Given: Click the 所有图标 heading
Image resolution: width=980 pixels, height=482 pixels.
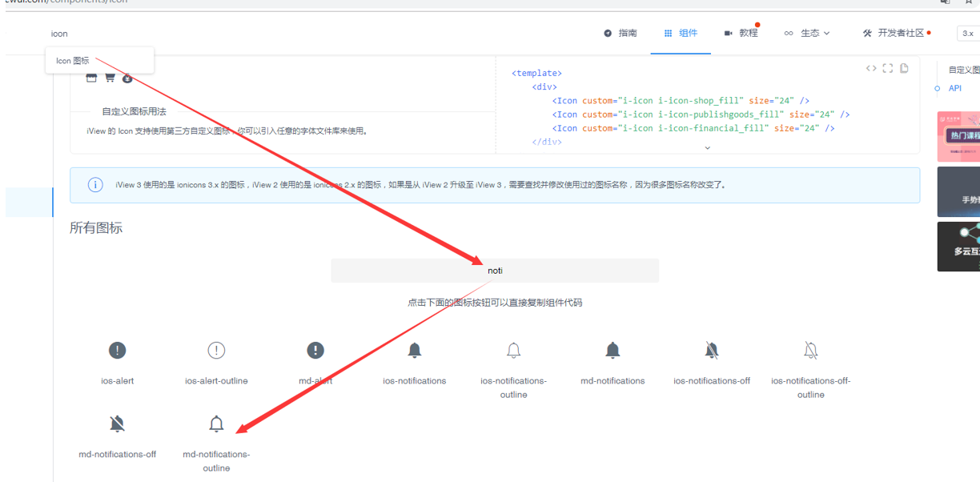Looking at the screenshot, I should coord(96,228).
